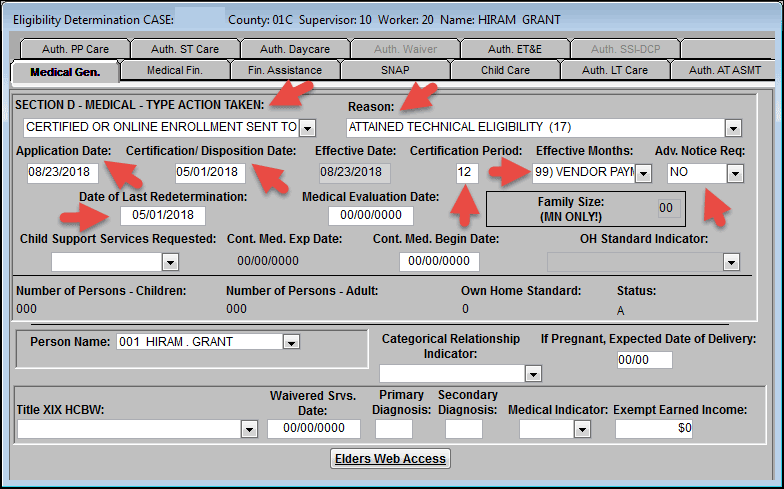
Task: Click the Attained Technical Eligibility reason text
Action: (x=460, y=127)
